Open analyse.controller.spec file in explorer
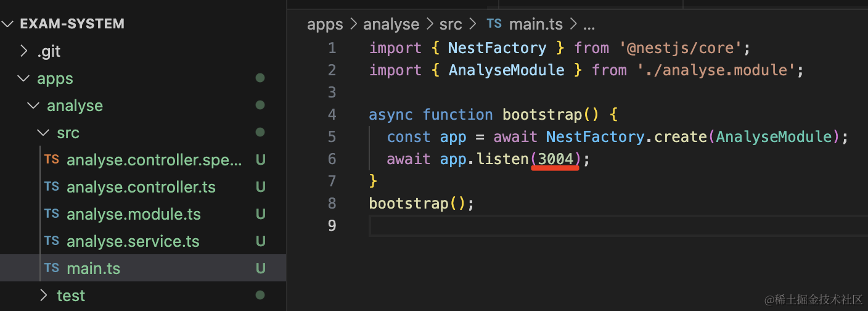Viewport: 868px width, 311px height. point(154,160)
